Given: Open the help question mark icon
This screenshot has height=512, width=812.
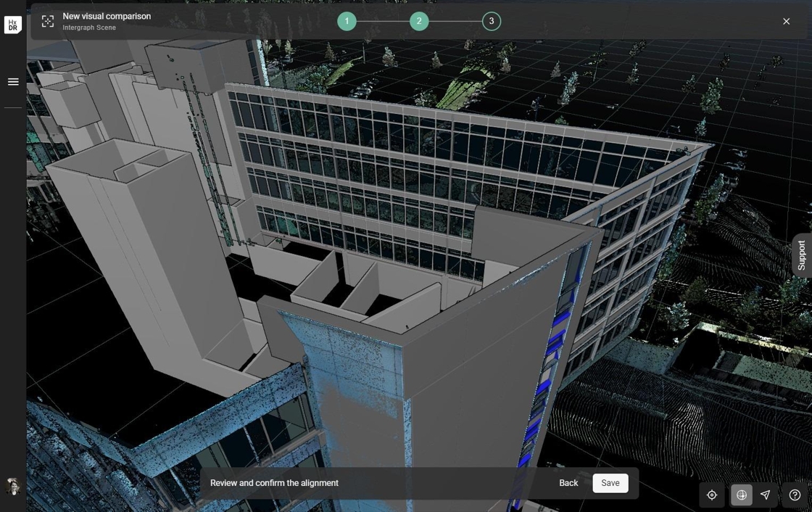Looking at the screenshot, I should tap(795, 495).
